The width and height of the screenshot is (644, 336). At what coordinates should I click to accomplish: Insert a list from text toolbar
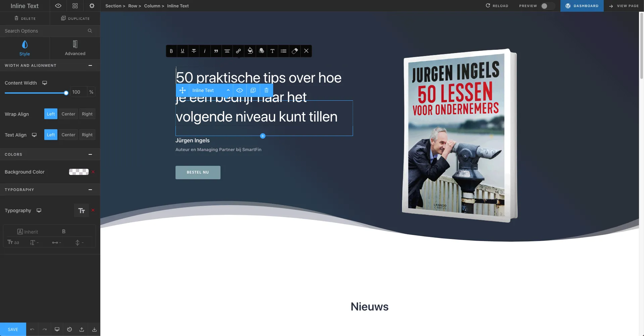coord(284,51)
